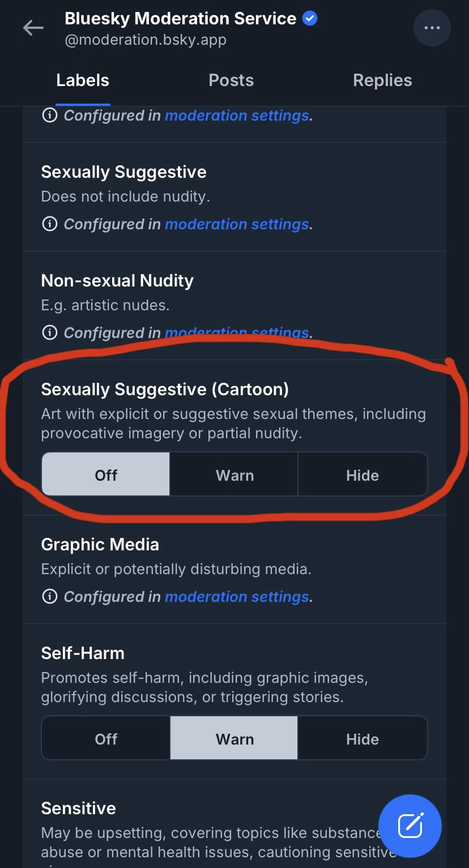Tap info icon under Non-sexual Nudity
469x868 pixels.
(x=50, y=332)
